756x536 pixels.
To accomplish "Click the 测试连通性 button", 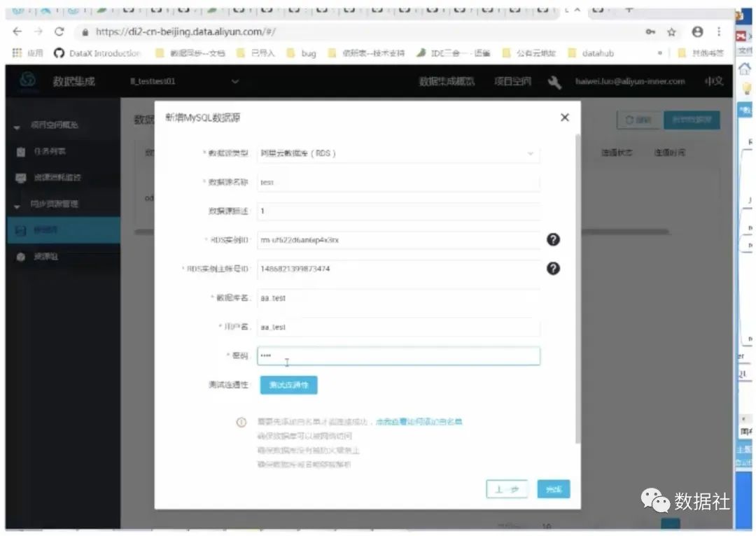I will [289, 385].
